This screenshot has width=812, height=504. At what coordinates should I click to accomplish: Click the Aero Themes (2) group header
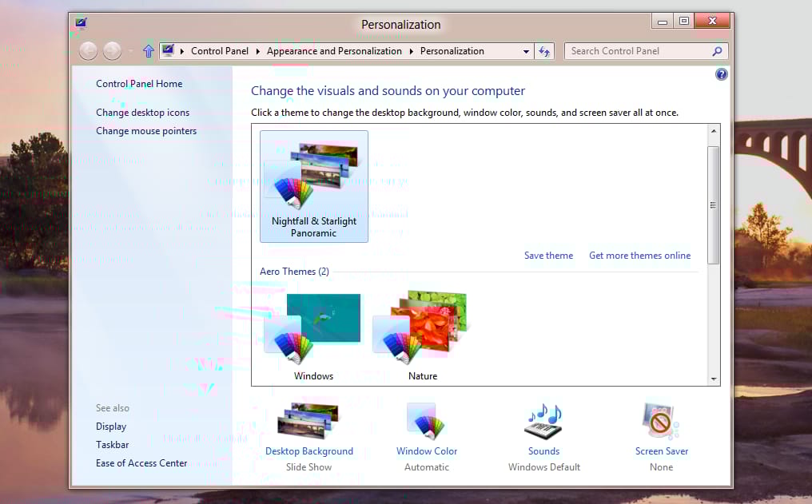[x=294, y=271]
